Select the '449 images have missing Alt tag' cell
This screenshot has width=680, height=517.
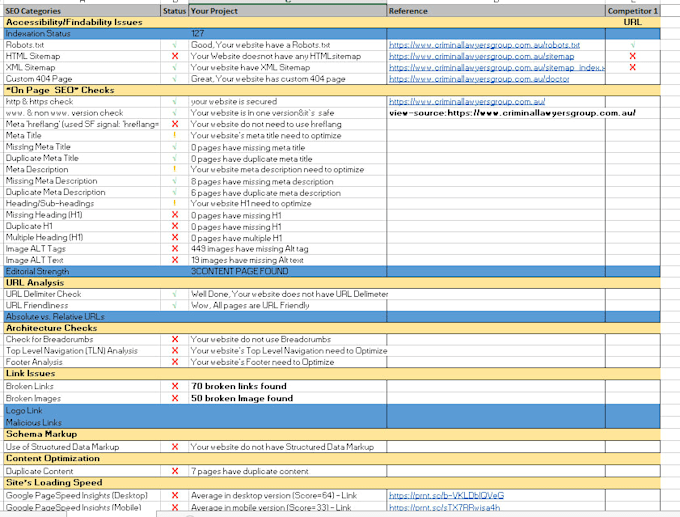(x=288, y=249)
